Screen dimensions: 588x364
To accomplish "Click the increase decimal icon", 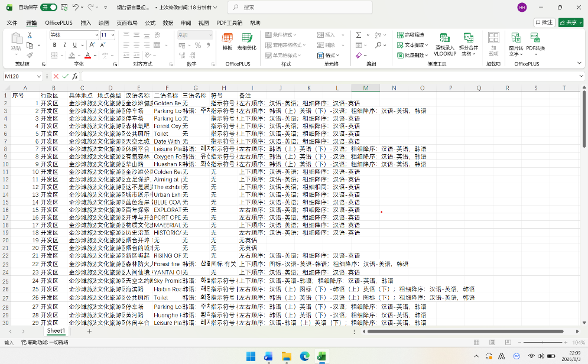I will (182, 55).
